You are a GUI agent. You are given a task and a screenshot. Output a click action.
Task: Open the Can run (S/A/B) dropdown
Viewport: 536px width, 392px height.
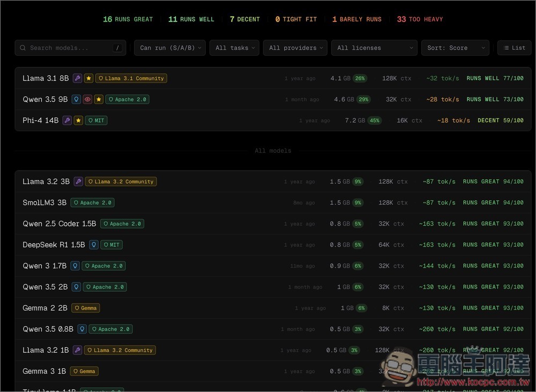[170, 48]
